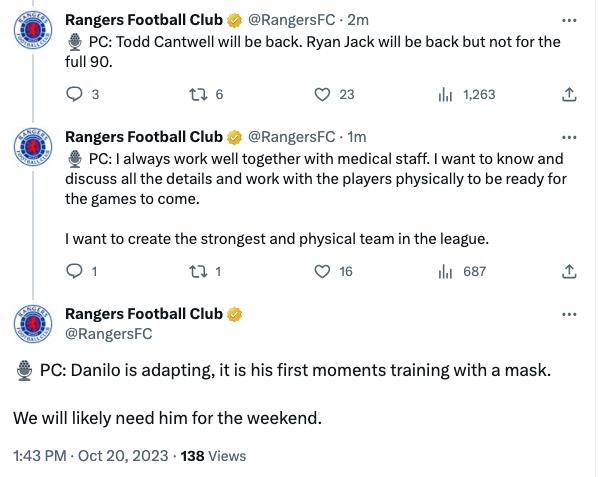View analytics showing 1,263 views
599x477 pixels.
[x=467, y=94]
